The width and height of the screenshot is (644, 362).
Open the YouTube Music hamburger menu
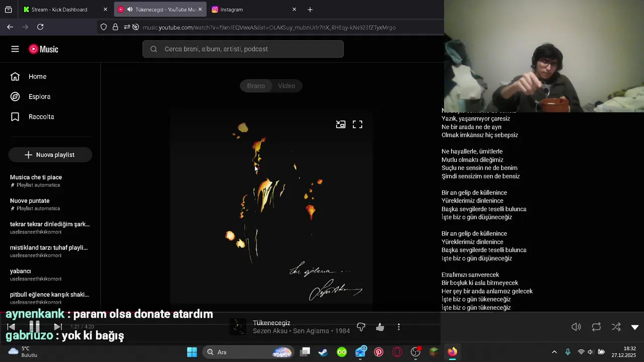pos(15,49)
